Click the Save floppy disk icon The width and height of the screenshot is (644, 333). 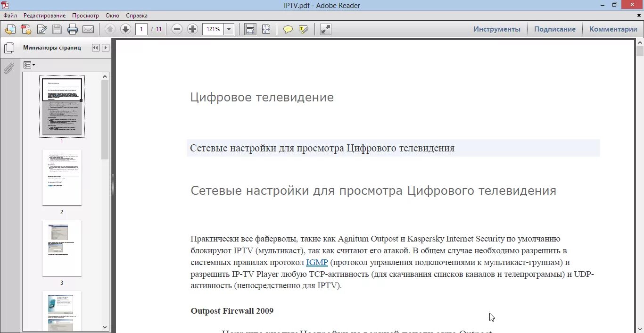pos(57,29)
